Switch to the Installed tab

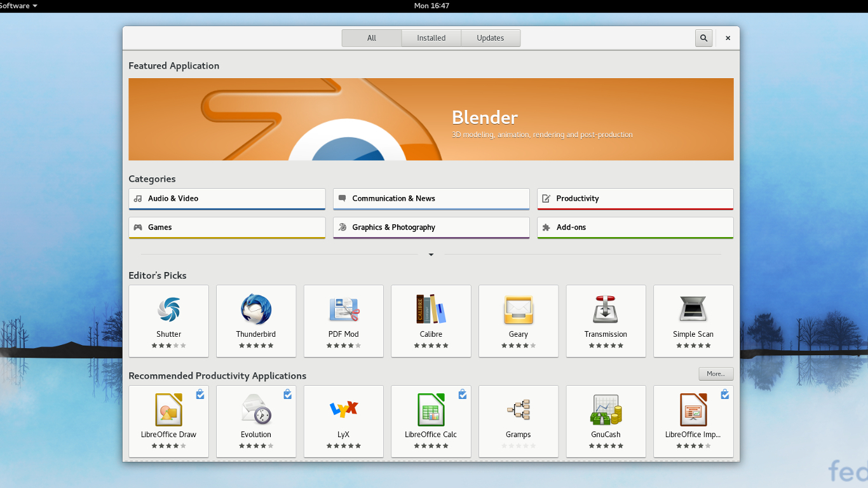(431, 38)
